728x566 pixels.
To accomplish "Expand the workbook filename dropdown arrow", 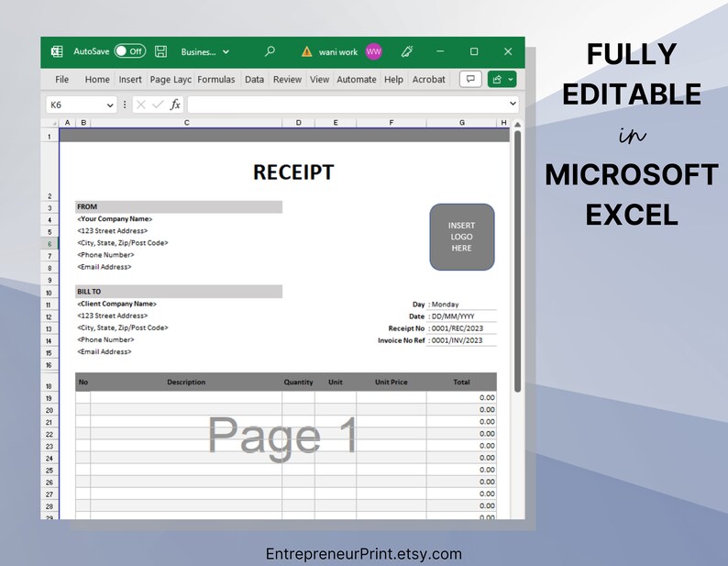I will coord(226,52).
